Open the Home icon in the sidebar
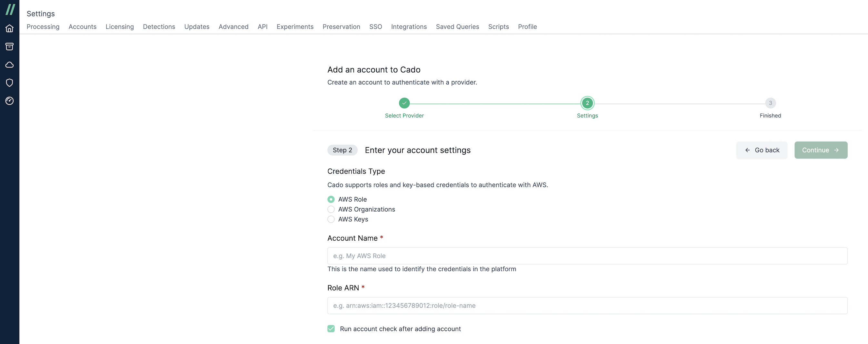Viewport: 868px width, 344px height. [x=9, y=28]
